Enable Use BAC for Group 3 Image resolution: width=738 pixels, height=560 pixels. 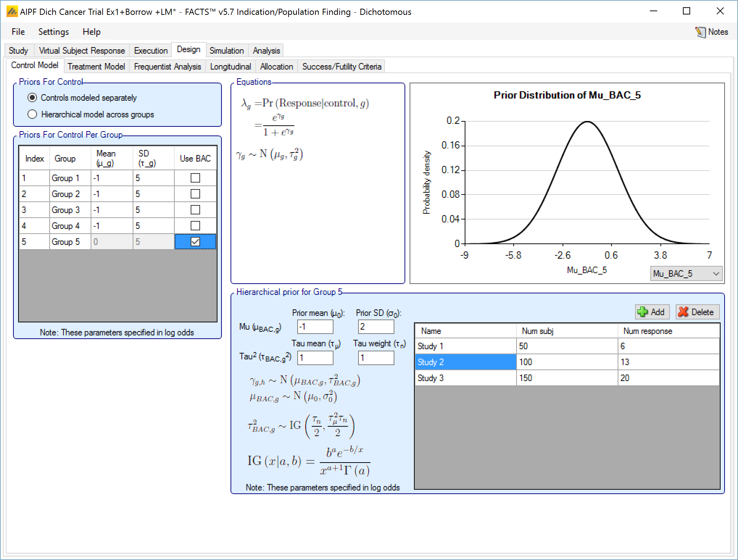click(x=195, y=210)
